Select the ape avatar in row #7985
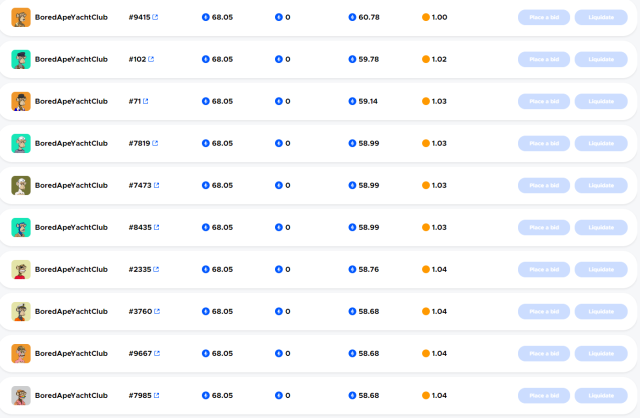The height and width of the screenshot is (418, 640). [21, 395]
